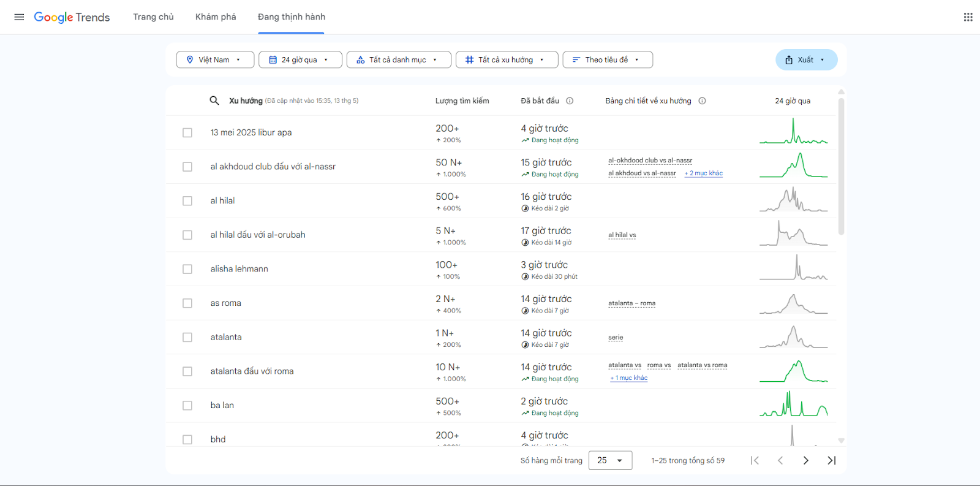Check the ba lan checkbox

coord(187,406)
